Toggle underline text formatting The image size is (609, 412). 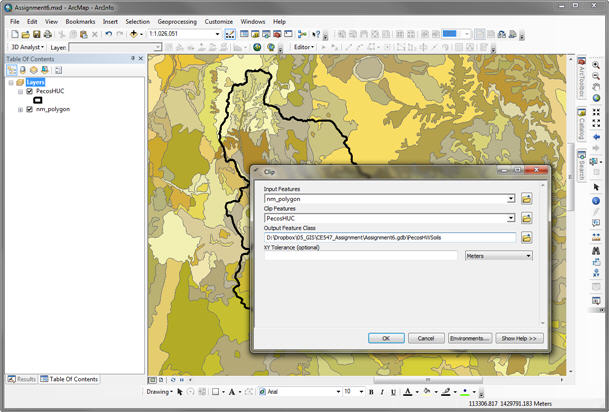coord(393,392)
